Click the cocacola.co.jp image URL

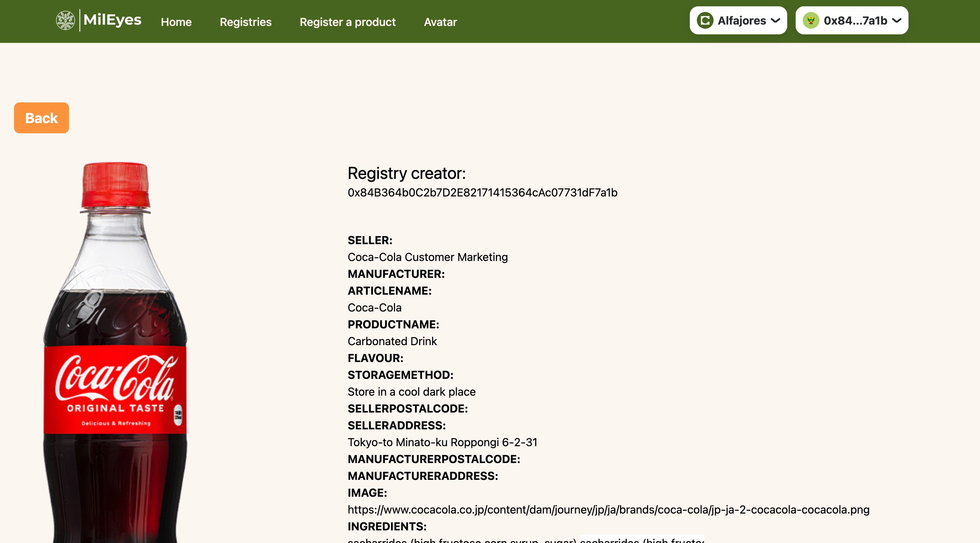(x=608, y=509)
